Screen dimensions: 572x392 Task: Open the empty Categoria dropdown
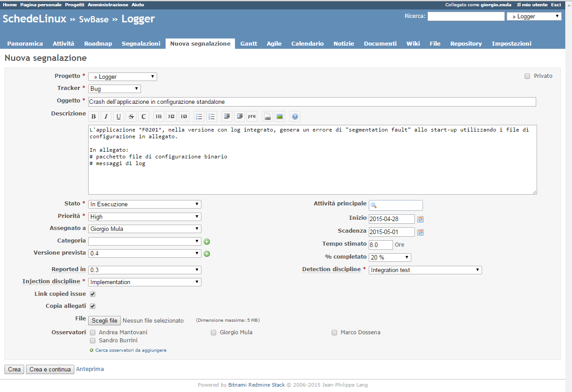click(x=145, y=241)
